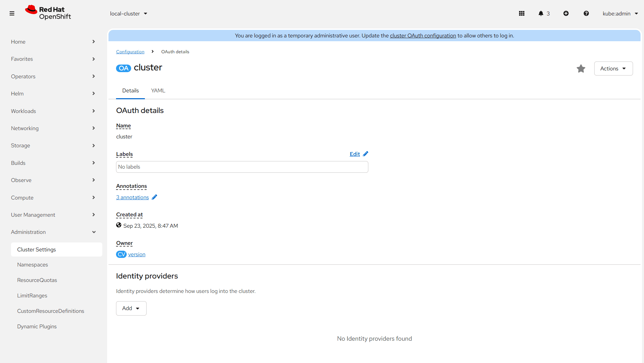Switch to the YAML tab
The width and height of the screenshot is (644, 363).
(x=158, y=91)
